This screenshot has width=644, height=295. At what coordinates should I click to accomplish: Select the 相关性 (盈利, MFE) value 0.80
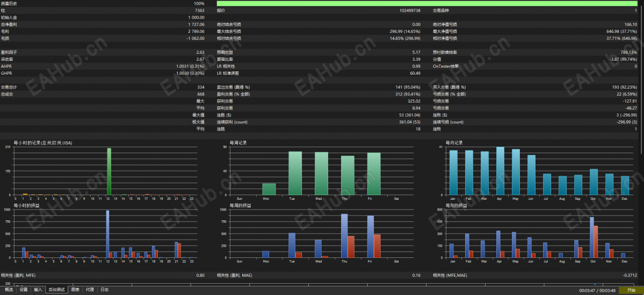pyautogui.click(x=200, y=275)
